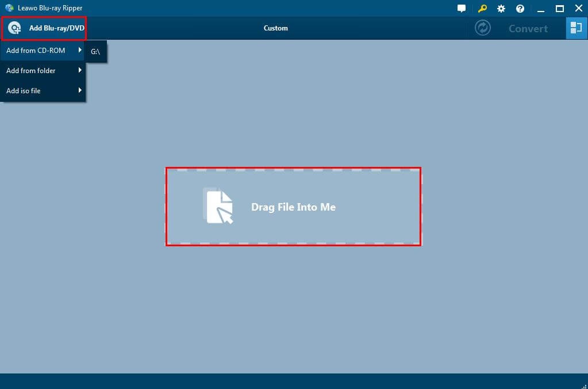This screenshot has width=588, height=389.
Task: Open settings via the gear icon
Action: point(501,8)
